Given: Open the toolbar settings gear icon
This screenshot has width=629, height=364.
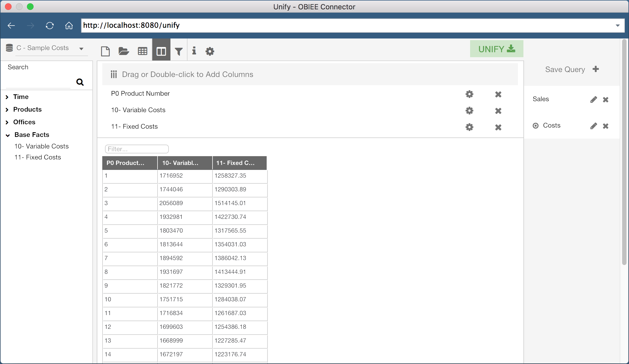Looking at the screenshot, I should [210, 51].
